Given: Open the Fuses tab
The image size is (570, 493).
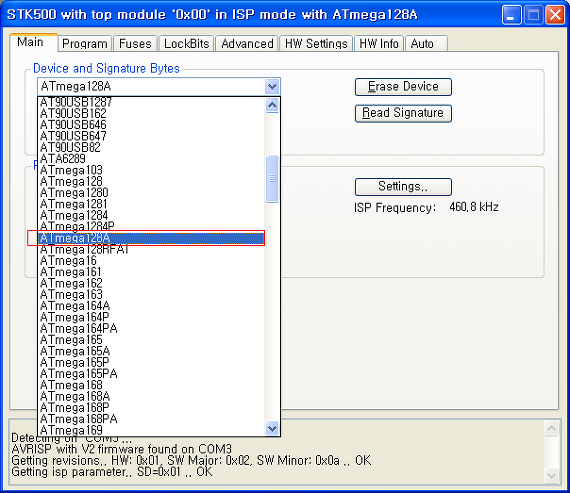Looking at the screenshot, I should tap(135, 44).
